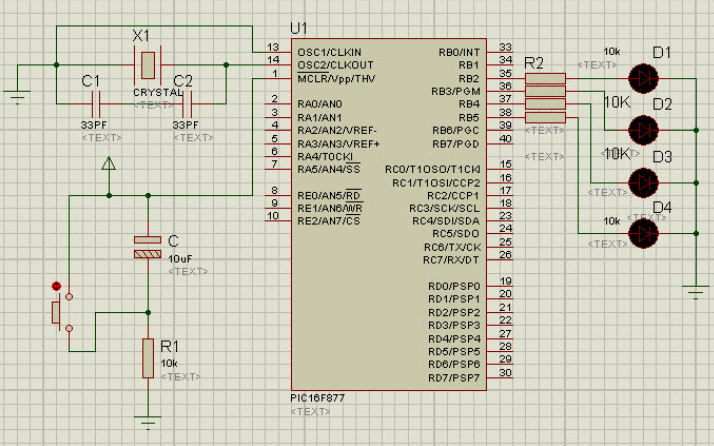Select the C2 capacitor symbol
Image resolution: width=714 pixels, height=446 pixels.
point(187,102)
